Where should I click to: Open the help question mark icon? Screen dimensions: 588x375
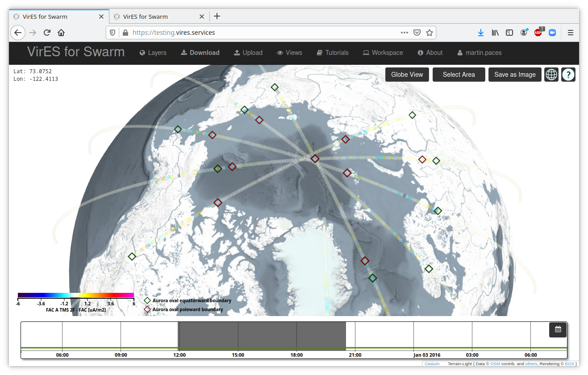tap(568, 75)
